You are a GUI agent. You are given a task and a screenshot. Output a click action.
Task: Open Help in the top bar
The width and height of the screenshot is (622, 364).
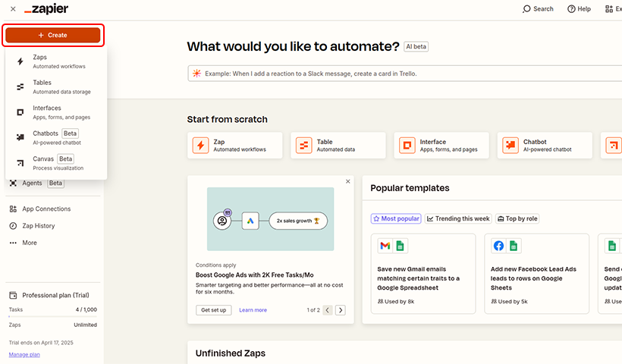click(580, 9)
